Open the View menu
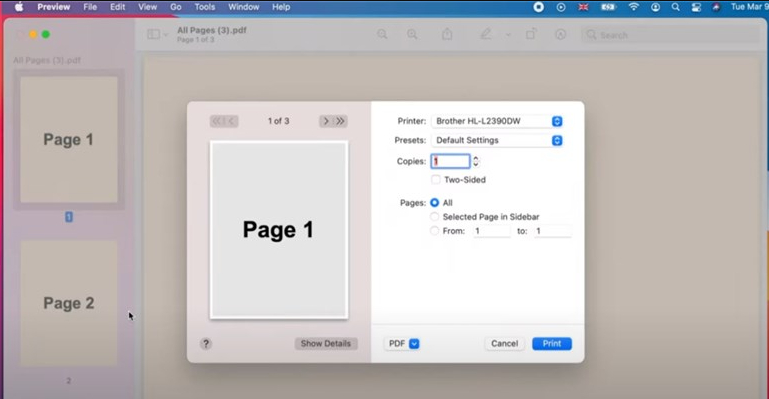769x399 pixels. pos(147,7)
